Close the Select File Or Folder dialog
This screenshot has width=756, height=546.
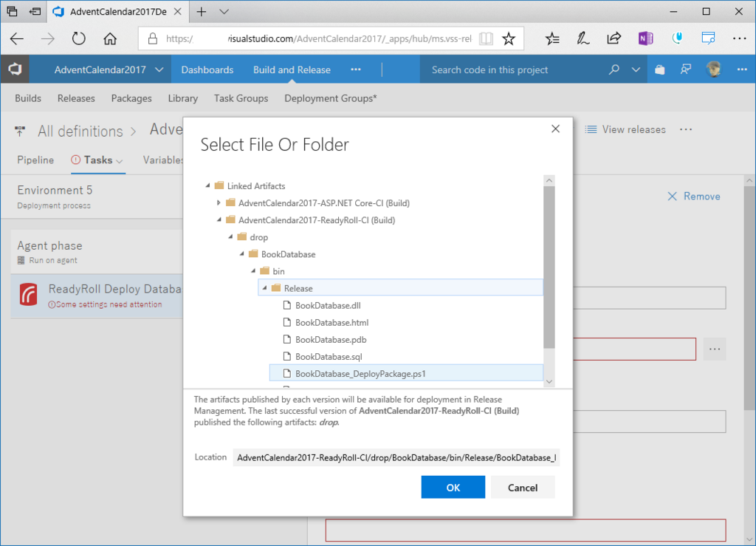point(555,129)
